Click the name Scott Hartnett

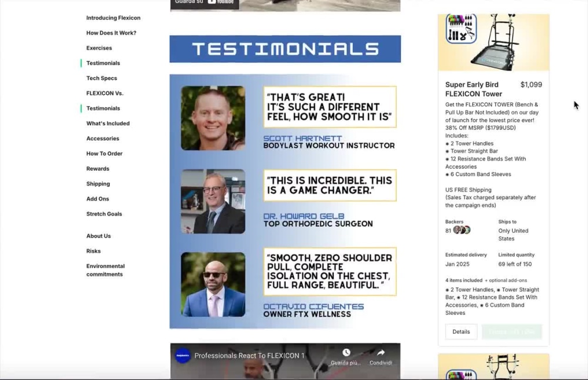pos(302,138)
